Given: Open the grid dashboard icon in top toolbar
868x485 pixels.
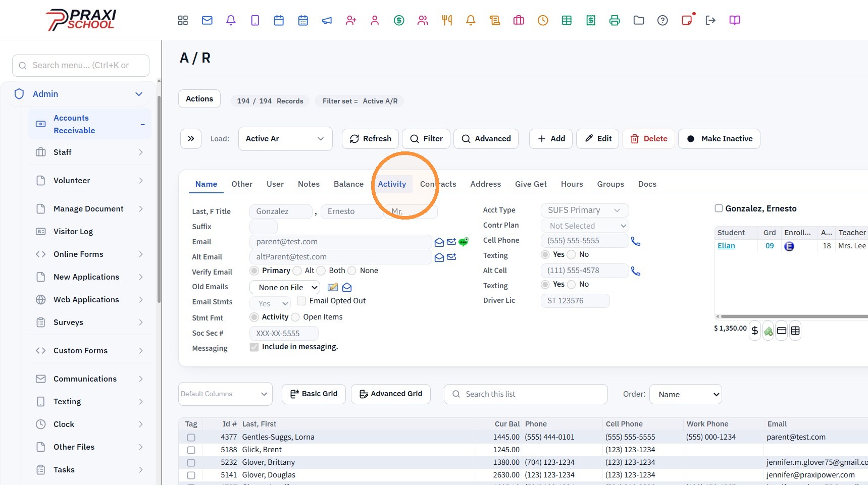Looking at the screenshot, I should pos(183,20).
